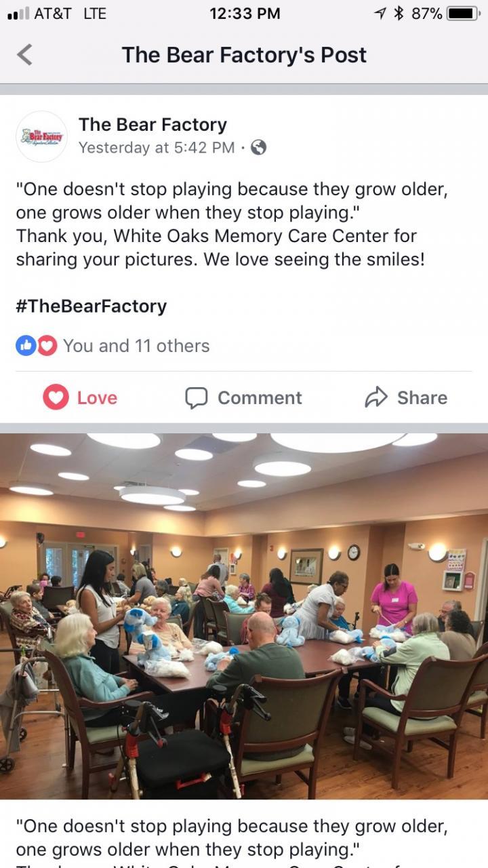Tap the red heart reaction icon
488x868 pixels.
(x=46, y=346)
